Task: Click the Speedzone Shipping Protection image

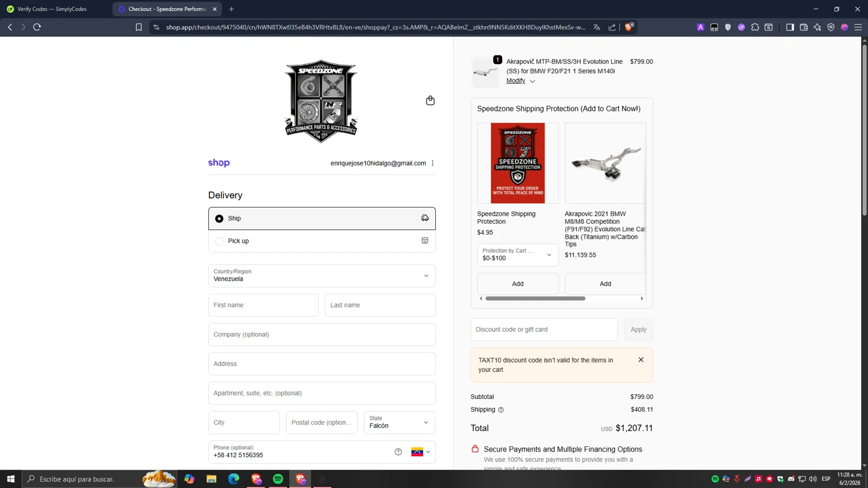Action: click(517, 163)
